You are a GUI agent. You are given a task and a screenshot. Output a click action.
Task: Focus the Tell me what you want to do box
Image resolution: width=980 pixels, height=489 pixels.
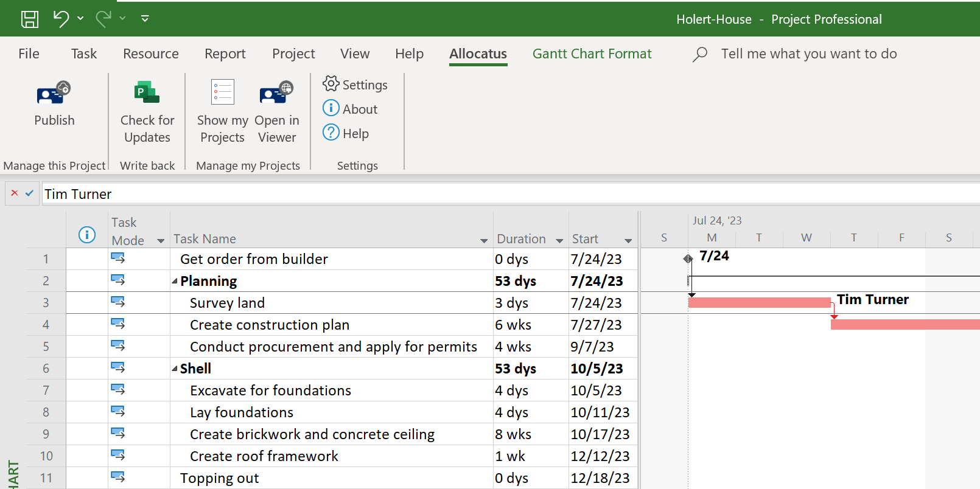coord(809,54)
